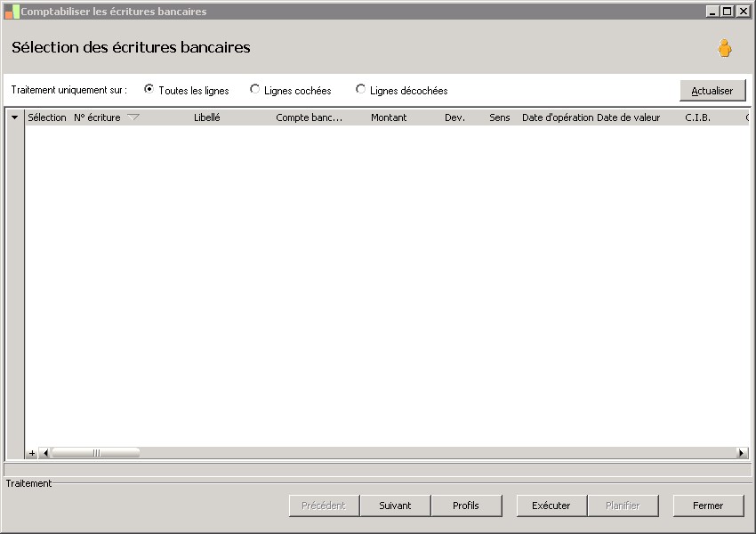Click the Actualiser button

(712, 91)
